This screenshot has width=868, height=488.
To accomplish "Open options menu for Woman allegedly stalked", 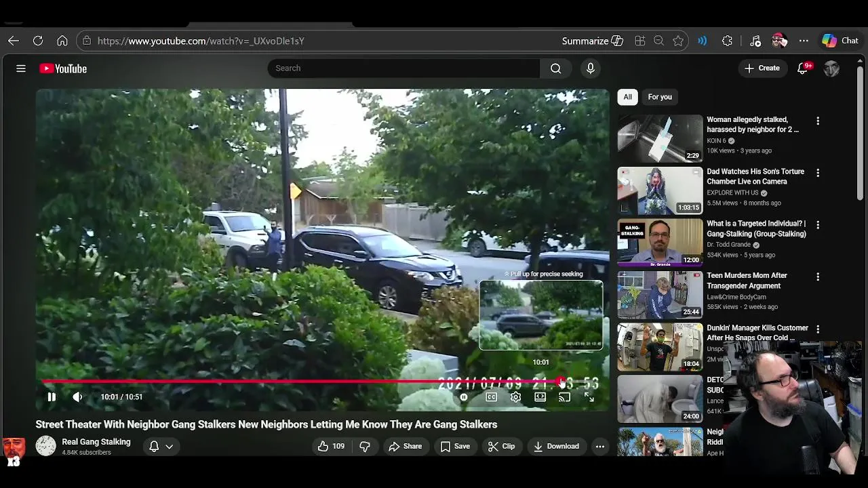I will coord(818,121).
